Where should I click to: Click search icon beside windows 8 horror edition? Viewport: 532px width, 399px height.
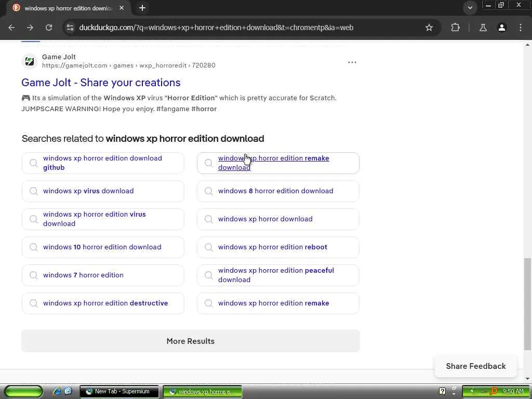209,191
